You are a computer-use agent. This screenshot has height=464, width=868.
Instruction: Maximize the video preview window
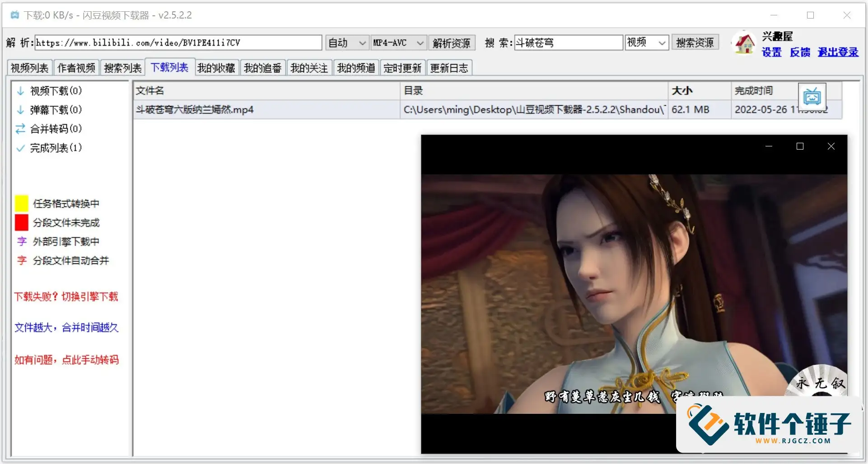800,146
